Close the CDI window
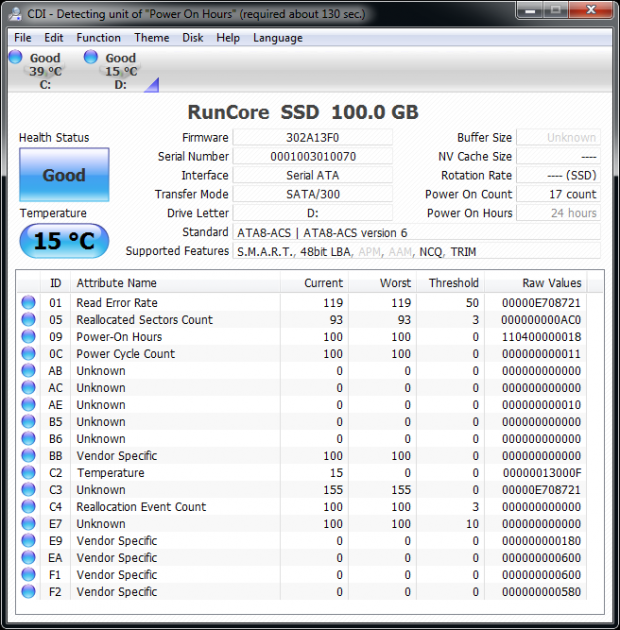Viewport: 620px width, 630px height. point(591,10)
